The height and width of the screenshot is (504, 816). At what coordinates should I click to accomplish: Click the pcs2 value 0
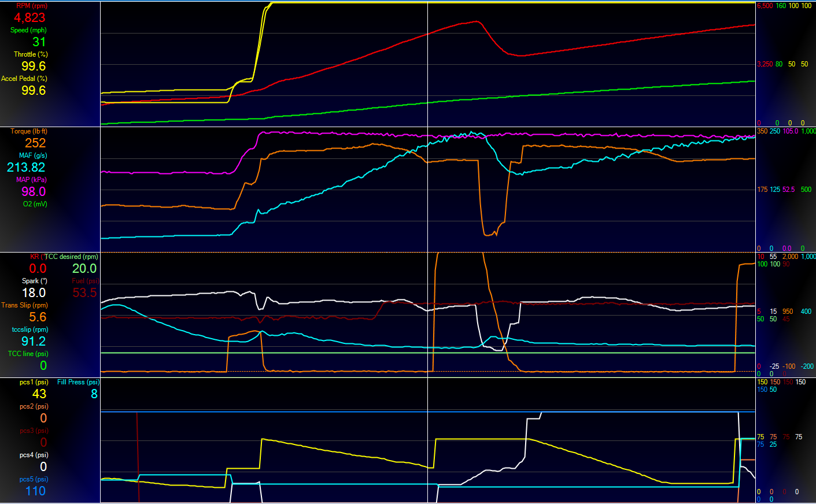coord(43,418)
